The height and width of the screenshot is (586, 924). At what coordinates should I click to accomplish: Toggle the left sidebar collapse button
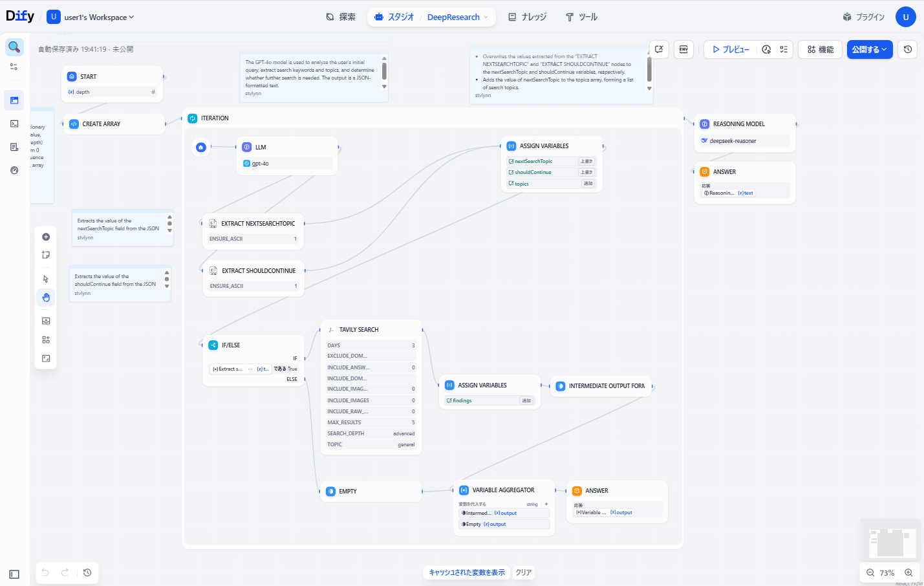(x=14, y=574)
